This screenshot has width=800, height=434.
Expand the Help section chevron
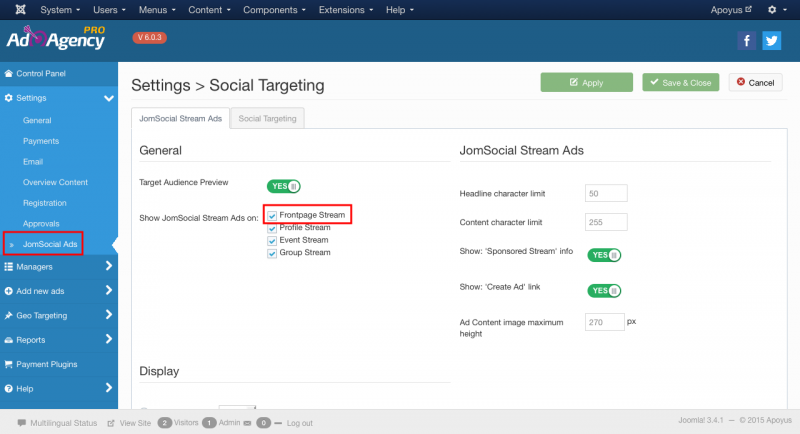click(x=109, y=388)
